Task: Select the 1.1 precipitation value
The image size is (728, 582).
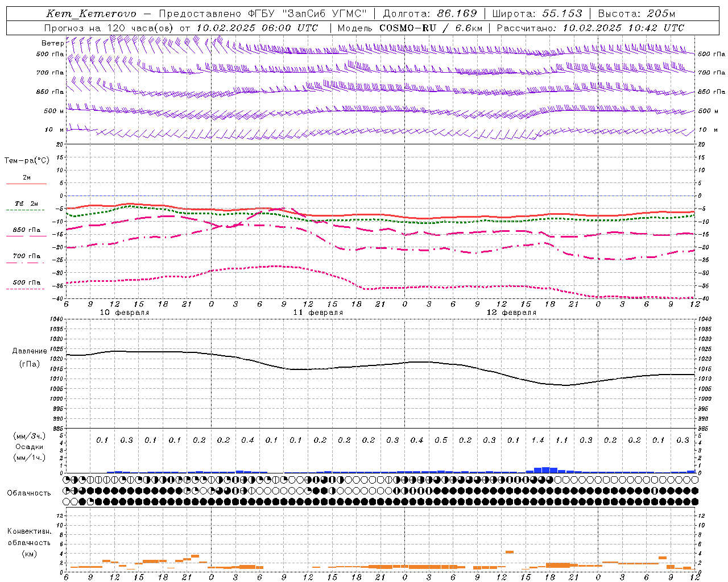Action: click(x=561, y=440)
